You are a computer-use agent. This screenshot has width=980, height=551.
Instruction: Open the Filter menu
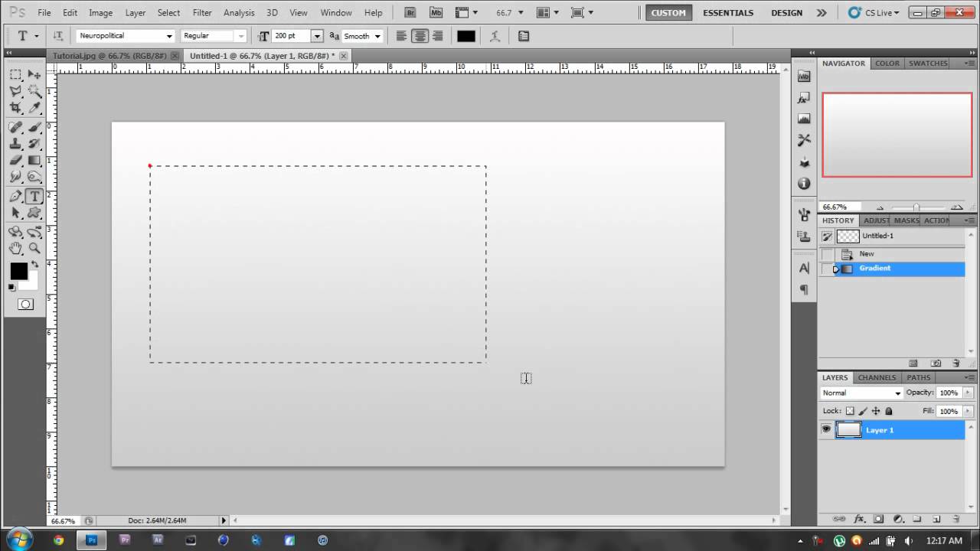[202, 13]
